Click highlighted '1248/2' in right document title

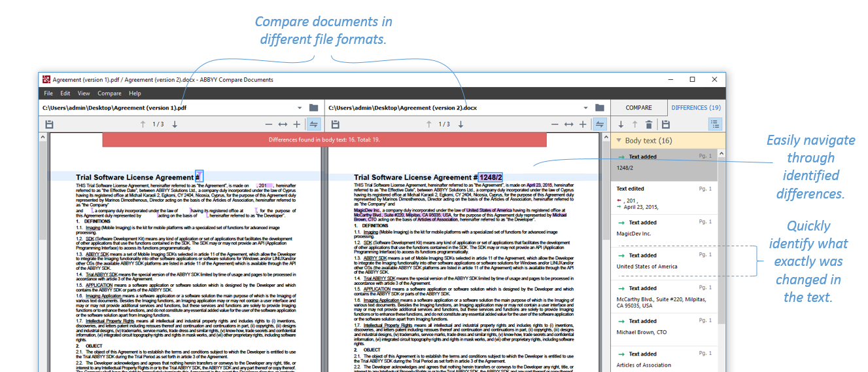pos(490,177)
